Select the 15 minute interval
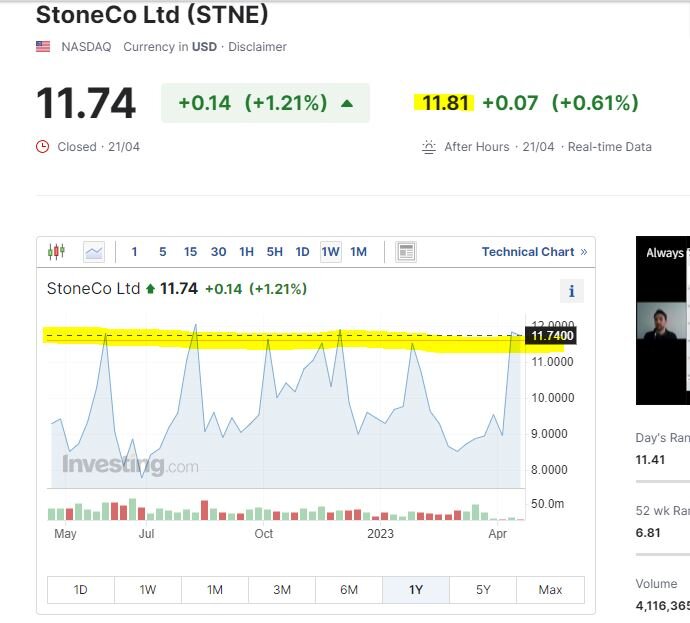This screenshot has width=690, height=623. tap(190, 252)
